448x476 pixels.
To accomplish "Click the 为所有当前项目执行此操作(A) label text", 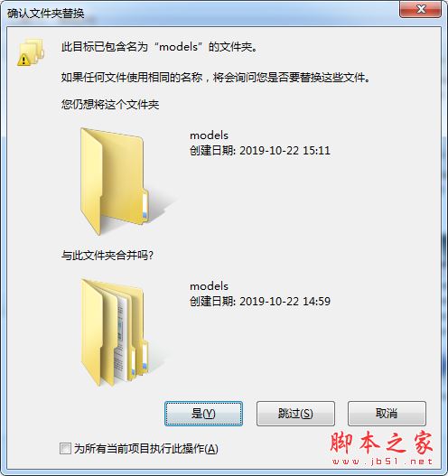I will coord(146,448).
